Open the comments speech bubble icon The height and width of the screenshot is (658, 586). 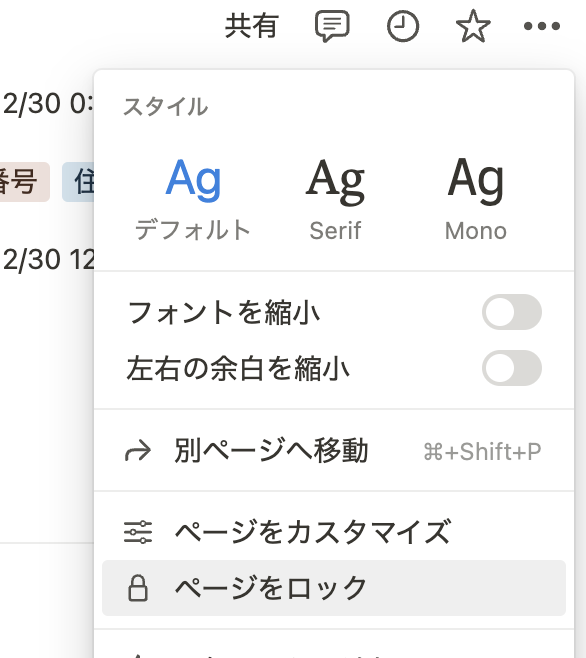pos(332,26)
